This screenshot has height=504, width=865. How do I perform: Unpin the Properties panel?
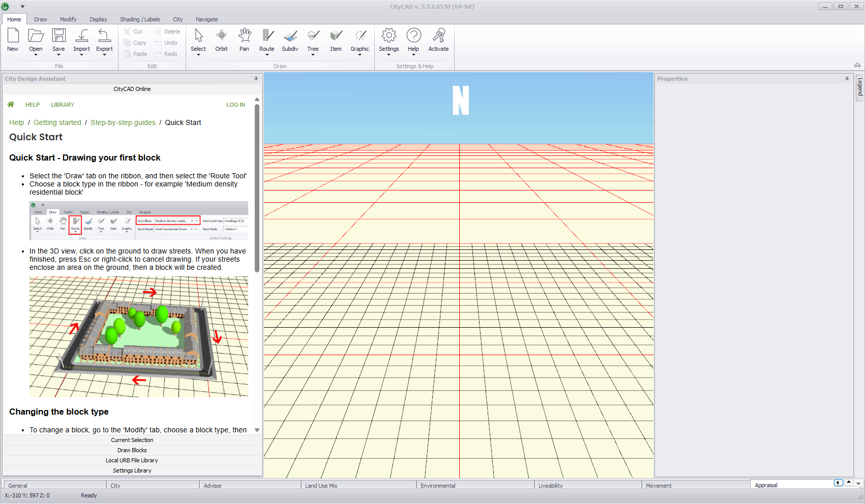[x=846, y=78]
